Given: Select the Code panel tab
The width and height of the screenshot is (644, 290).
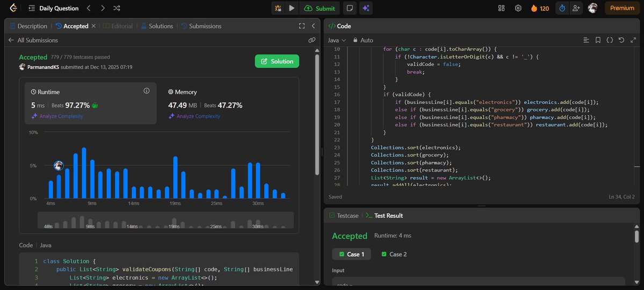Looking at the screenshot, I should 339,26.
